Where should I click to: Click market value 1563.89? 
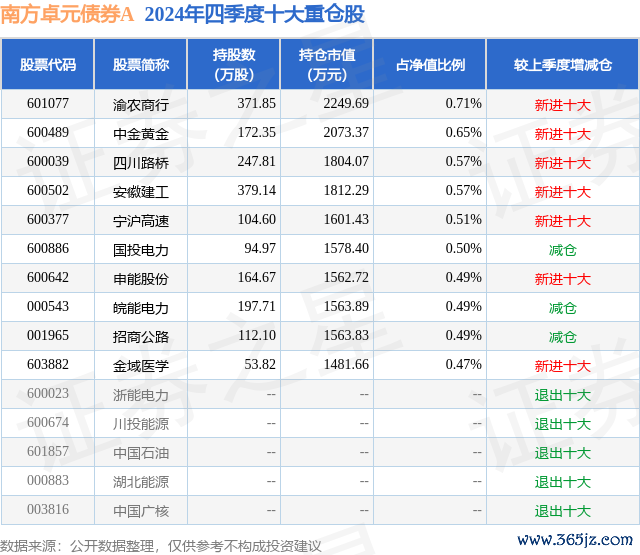pos(346,306)
